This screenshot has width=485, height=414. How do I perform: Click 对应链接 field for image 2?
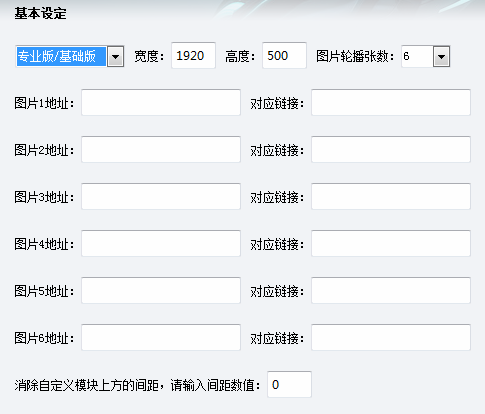[x=391, y=149]
